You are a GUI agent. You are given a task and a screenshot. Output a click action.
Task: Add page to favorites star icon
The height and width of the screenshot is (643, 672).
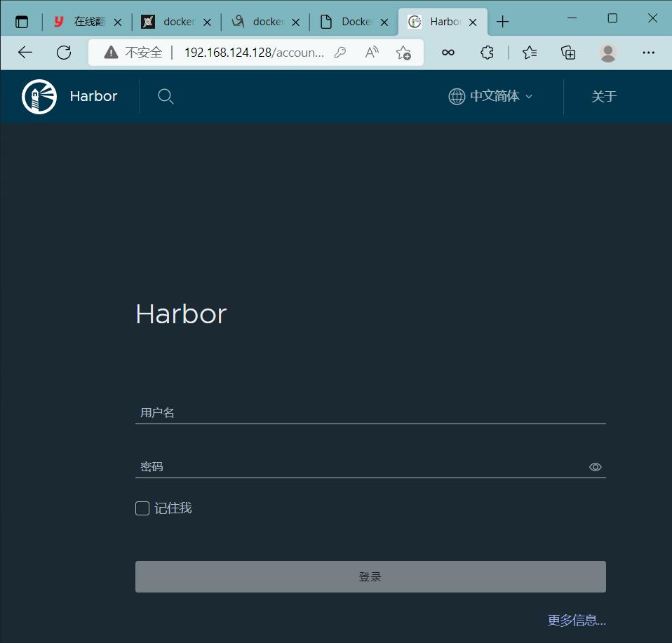click(403, 53)
